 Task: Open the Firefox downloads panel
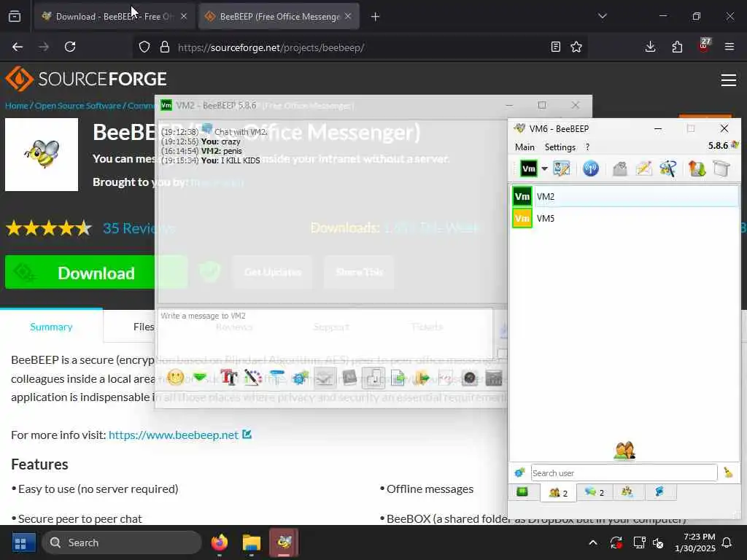pyautogui.click(x=650, y=47)
